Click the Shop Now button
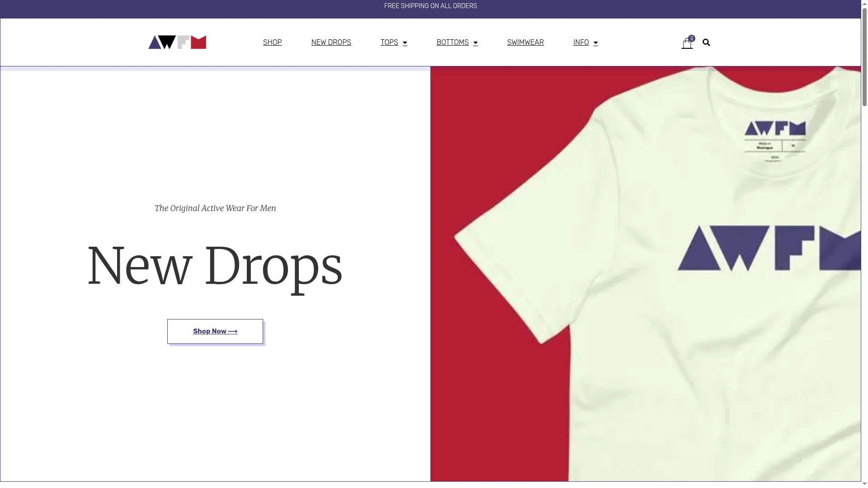 215,331
